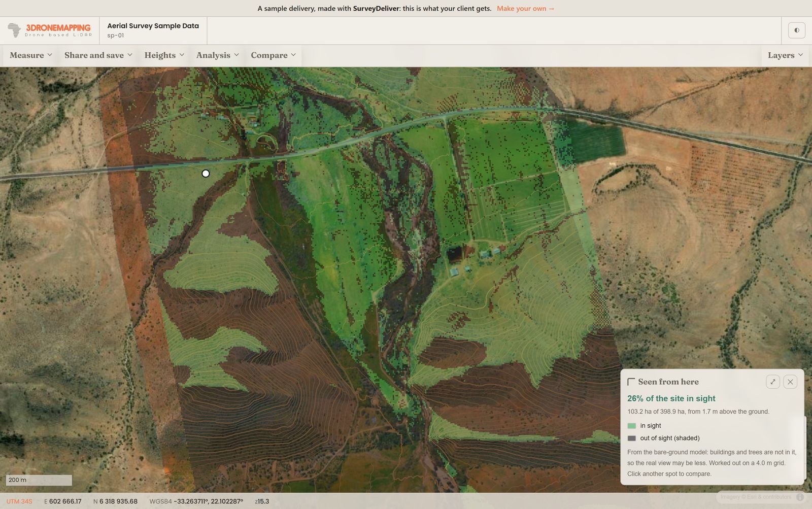Viewport: 812px width, 509px height.
Task: Open the Heights menu
Action: click(x=164, y=55)
